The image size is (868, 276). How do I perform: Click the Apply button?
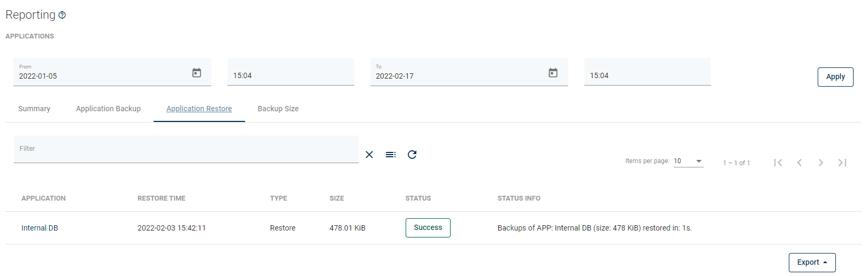(835, 76)
